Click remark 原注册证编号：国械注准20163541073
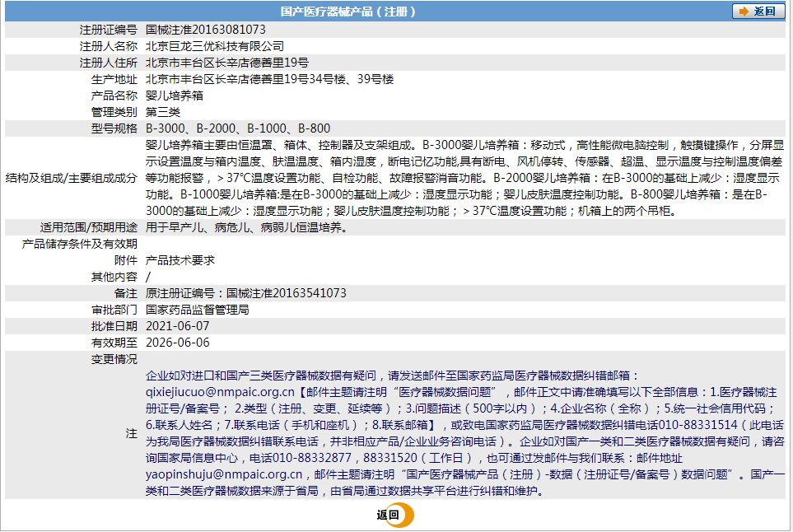 (245, 293)
